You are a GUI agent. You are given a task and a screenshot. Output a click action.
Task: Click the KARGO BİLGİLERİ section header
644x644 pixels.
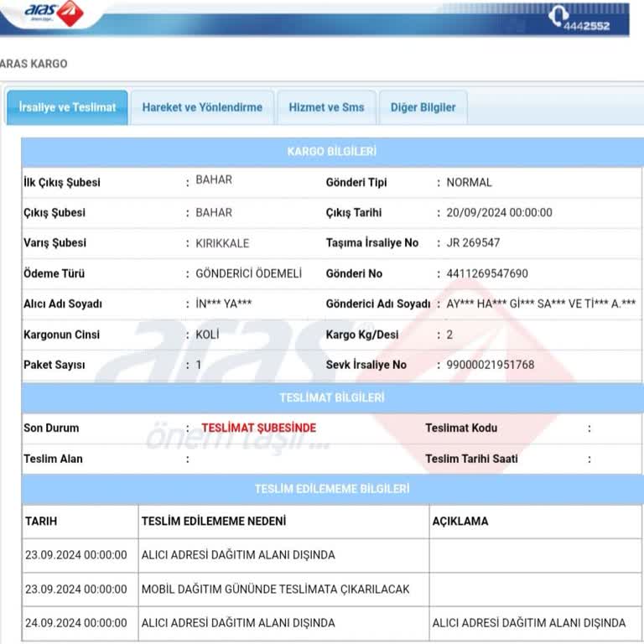point(332,152)
